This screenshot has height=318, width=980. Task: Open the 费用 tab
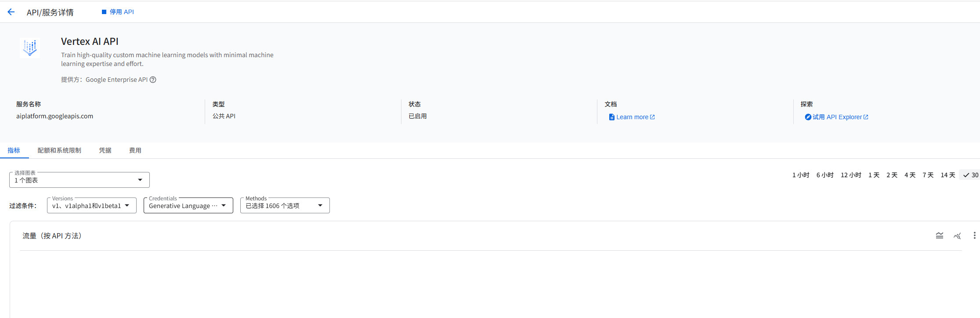click(135, 150)
